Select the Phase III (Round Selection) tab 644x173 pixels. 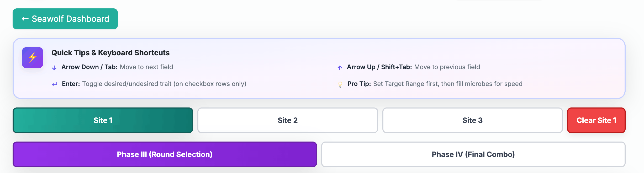click(165, 154)
